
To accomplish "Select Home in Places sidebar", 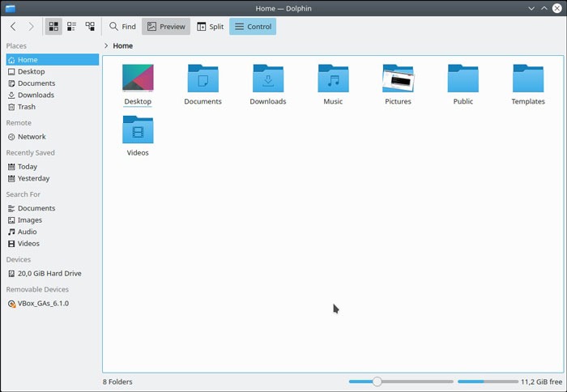I will (x=53, y=60).
